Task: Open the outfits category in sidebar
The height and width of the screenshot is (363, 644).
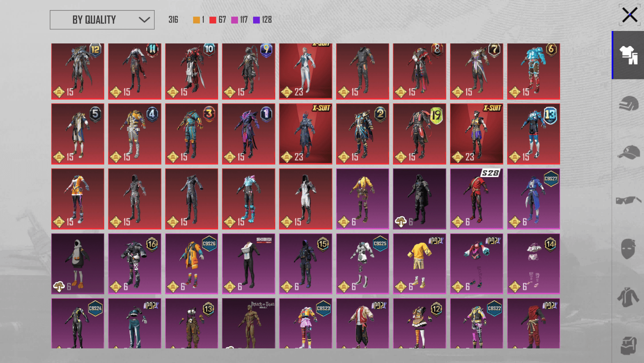Action: click(628, 55)
